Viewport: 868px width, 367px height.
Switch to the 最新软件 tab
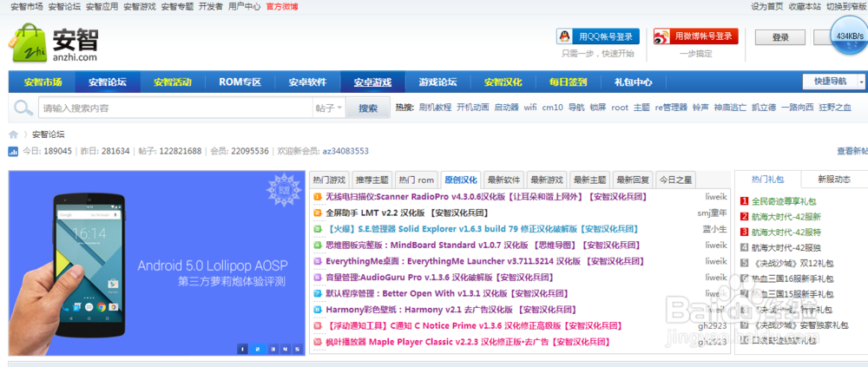(x=503, y=180)
